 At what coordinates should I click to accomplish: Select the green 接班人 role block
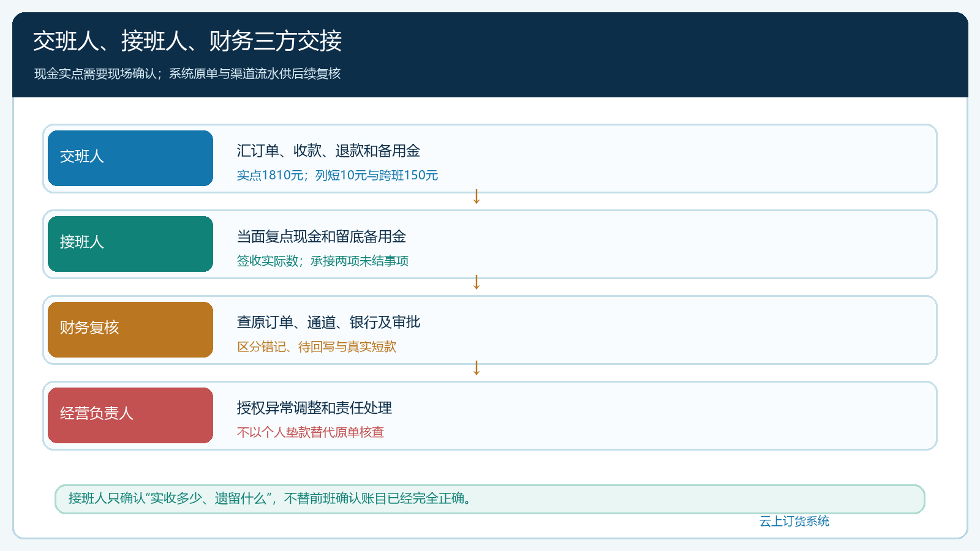[x=130, y=244]
